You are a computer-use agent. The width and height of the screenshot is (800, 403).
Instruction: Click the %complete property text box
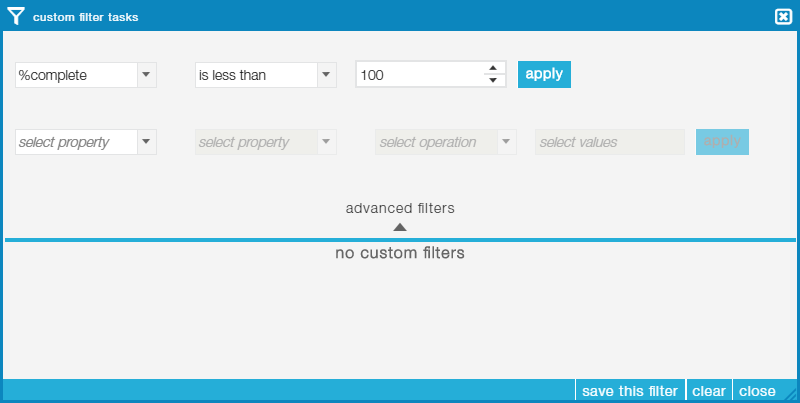click(x=77, y=75)
